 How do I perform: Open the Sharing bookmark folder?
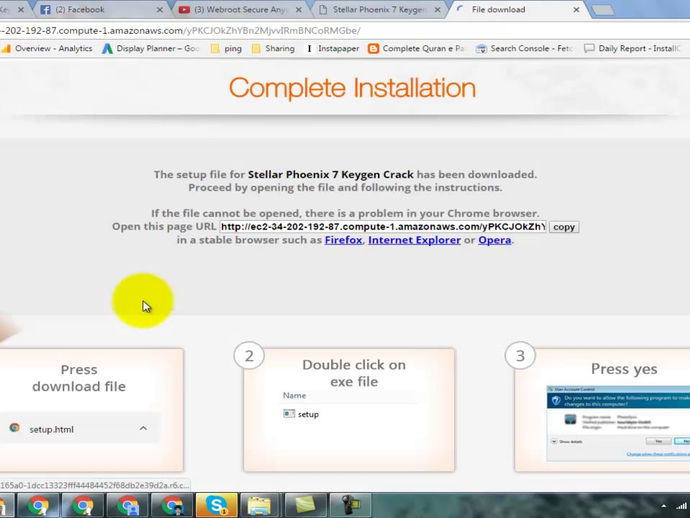click(273, 48)
